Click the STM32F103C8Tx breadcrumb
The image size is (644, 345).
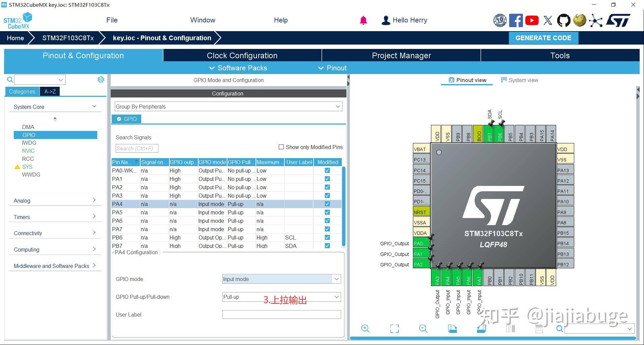[x=68, y=38]
